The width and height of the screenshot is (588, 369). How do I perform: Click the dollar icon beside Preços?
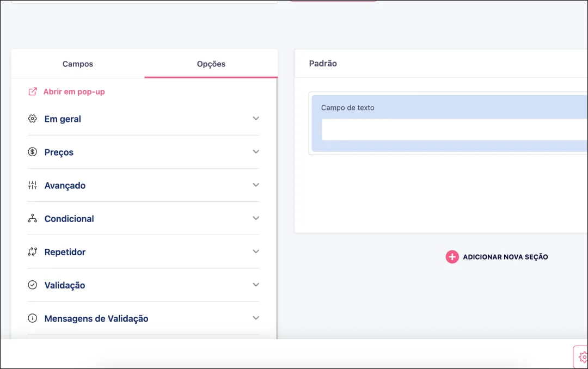[x=32, y=152]
